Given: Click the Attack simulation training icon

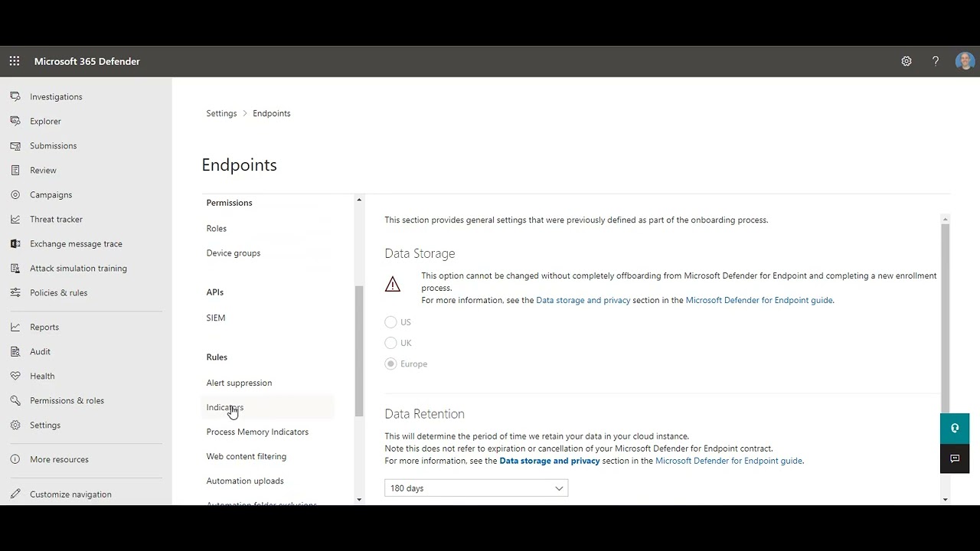Looking at the screenshot, I should (15, 268).
